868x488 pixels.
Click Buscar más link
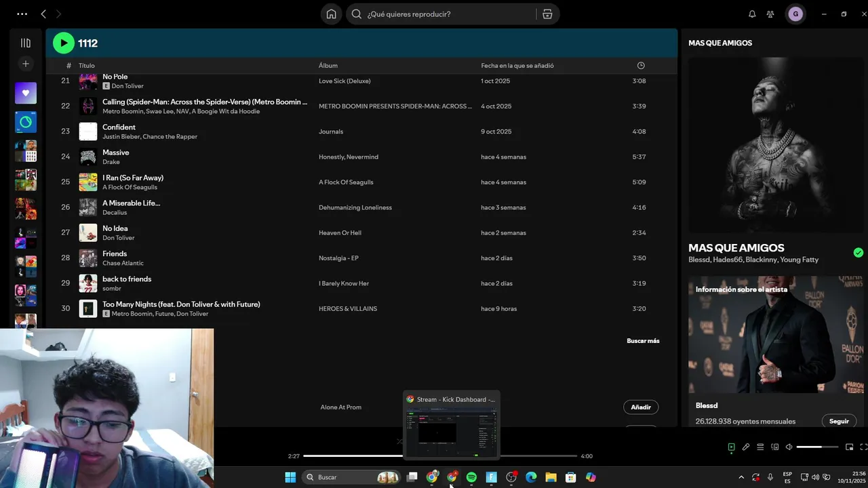click(x=643, y=341)
